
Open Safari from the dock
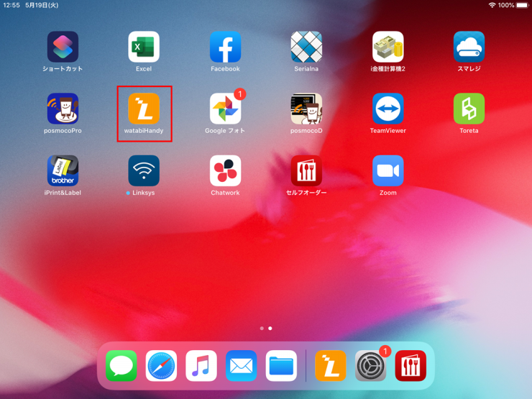(x=161, y=366)
